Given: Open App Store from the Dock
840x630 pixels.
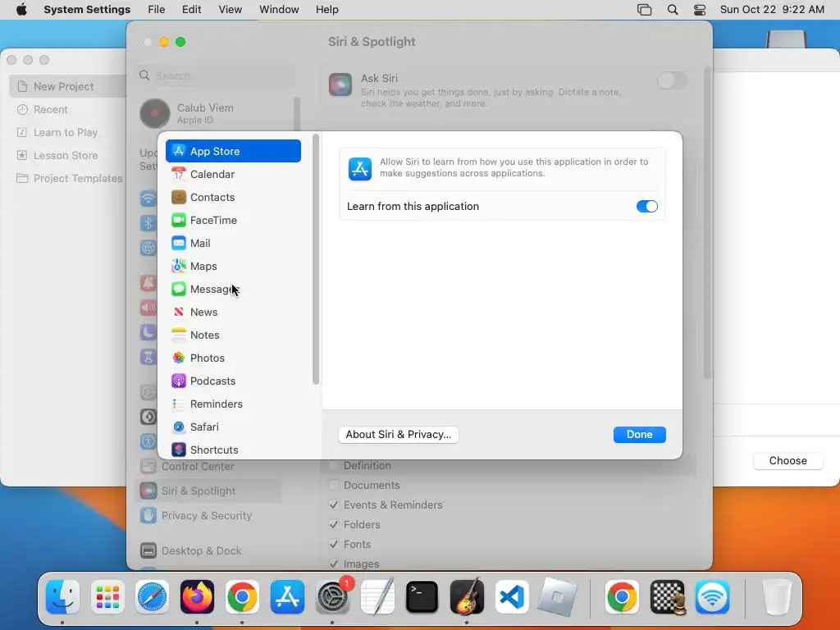Looking at the screenshot, I should 287,597.
